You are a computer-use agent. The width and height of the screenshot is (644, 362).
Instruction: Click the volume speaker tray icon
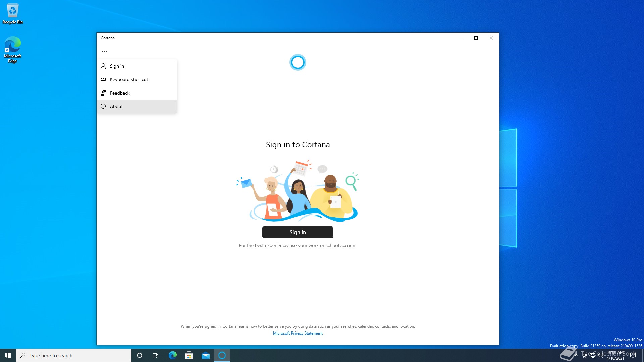pyautogui.click(x=600, y=355)
